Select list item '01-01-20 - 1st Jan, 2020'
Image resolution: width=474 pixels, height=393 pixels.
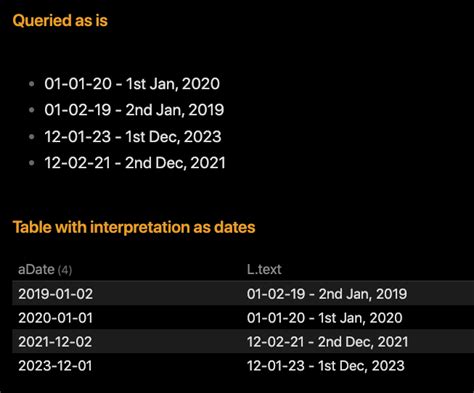[x=132, y=83]
